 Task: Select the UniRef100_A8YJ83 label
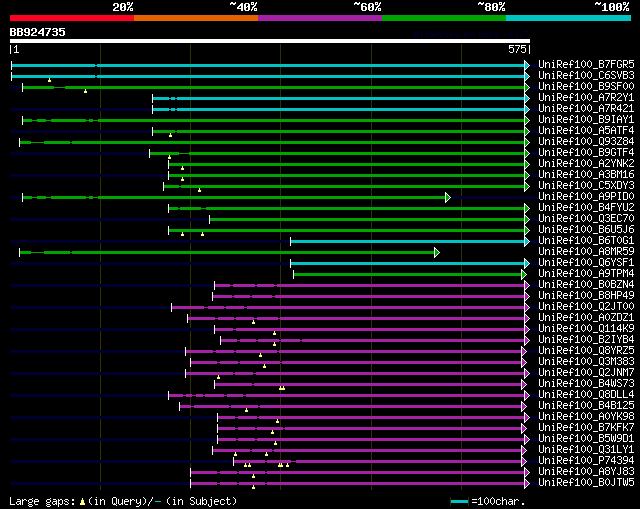(586, 472)
